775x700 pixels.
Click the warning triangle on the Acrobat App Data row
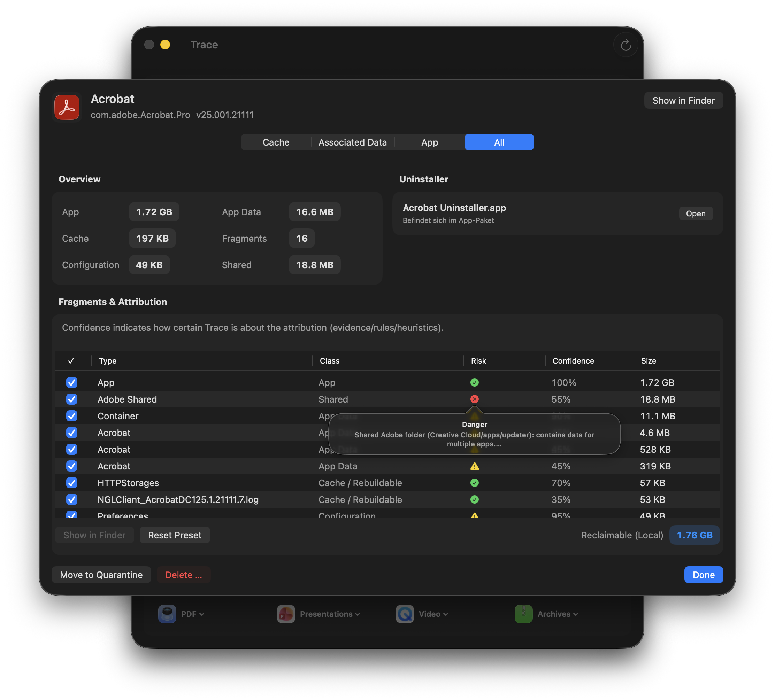click(x=474, y=466)
